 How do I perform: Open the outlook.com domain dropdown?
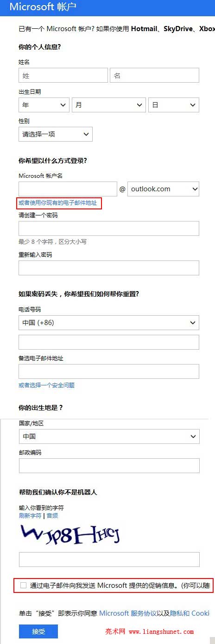163,189
